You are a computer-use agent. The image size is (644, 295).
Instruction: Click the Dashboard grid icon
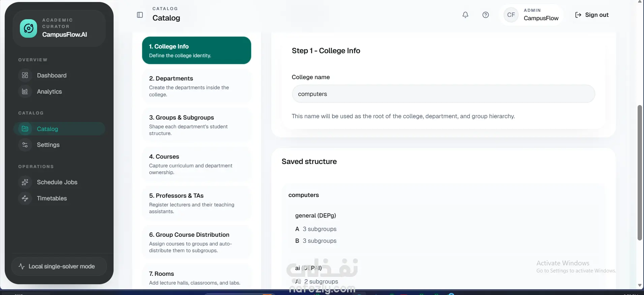pyautogui.click(x=25, y=75)
